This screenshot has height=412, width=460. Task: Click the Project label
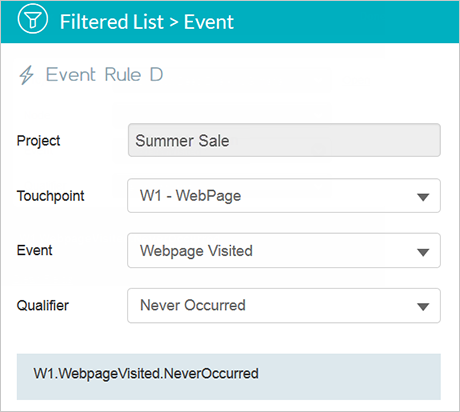tap(38, 141)
